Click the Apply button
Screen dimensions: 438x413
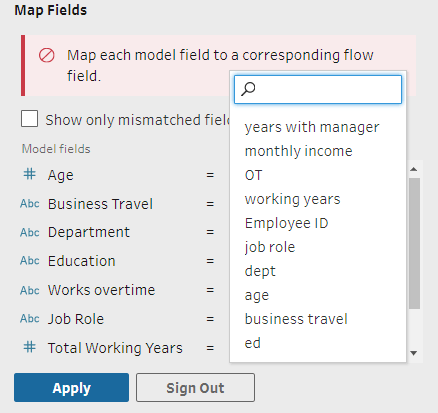tap(71, 388)
